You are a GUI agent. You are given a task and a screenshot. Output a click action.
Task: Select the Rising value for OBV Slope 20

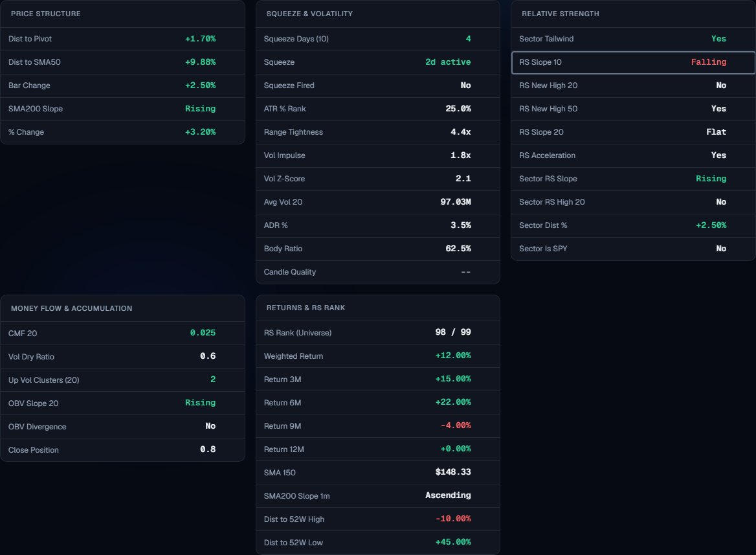click(x=200, y=403)
